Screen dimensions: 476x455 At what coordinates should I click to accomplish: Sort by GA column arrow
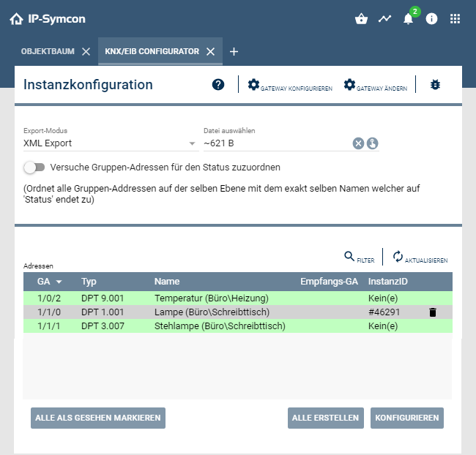point(59,282)
